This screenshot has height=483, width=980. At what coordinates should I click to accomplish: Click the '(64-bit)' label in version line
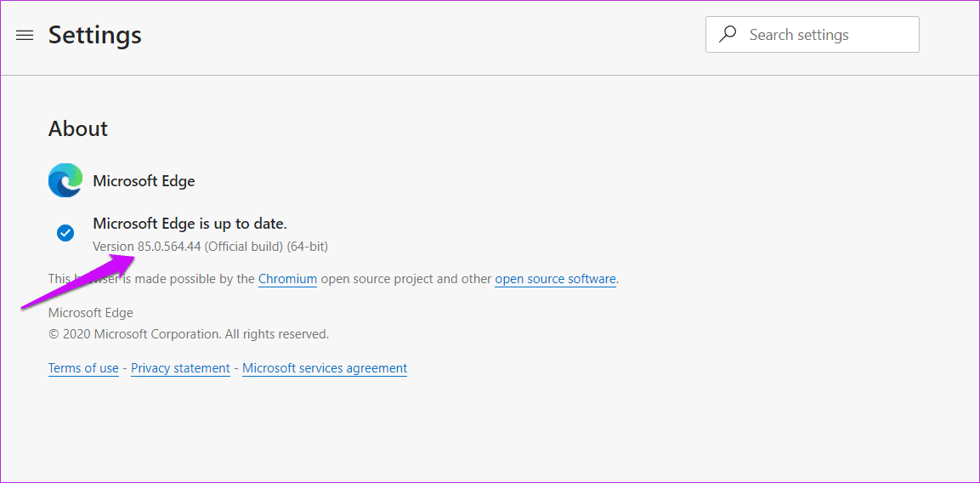(x=308, y=247)
